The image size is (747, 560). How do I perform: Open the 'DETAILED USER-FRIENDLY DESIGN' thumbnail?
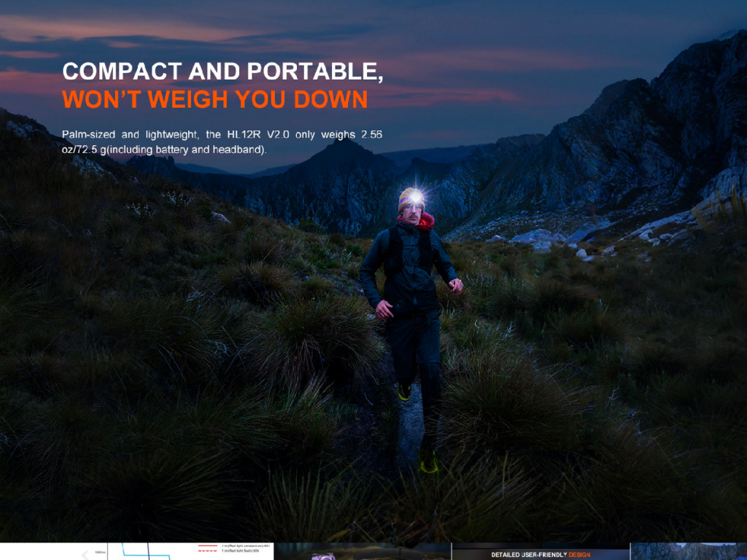[541, 551]
